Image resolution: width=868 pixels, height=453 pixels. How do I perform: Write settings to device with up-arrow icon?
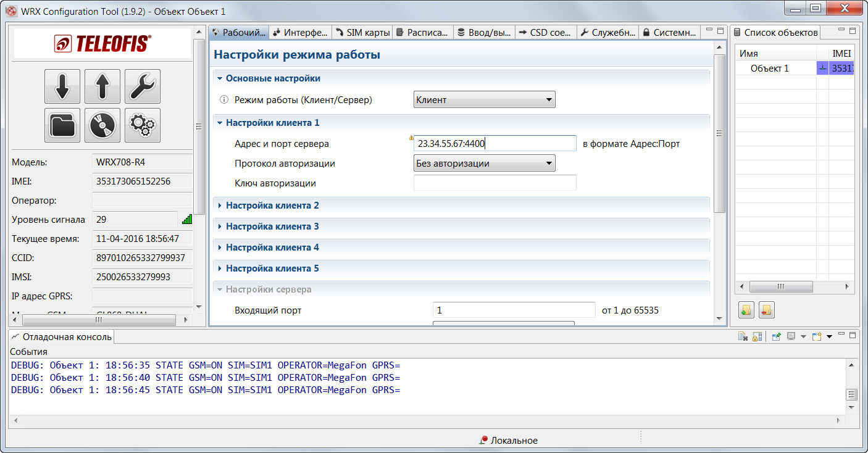pos(102,86)
